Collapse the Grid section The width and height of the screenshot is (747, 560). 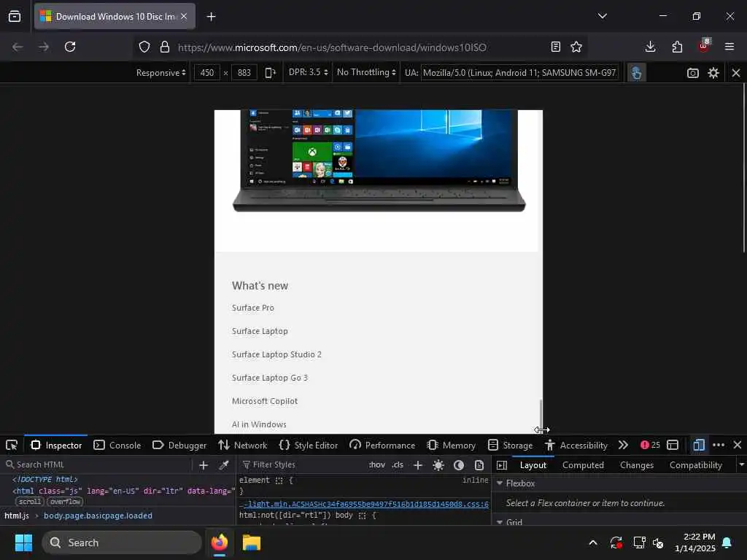click(500, 522)
